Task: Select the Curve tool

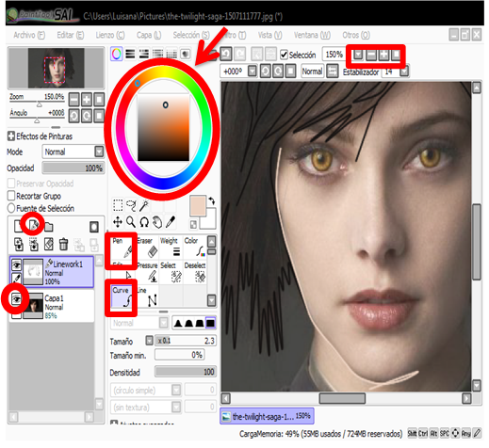Action: [122, 296]
